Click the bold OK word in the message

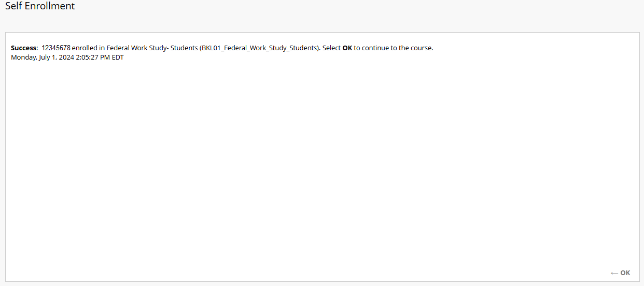(x=347, y=48)
